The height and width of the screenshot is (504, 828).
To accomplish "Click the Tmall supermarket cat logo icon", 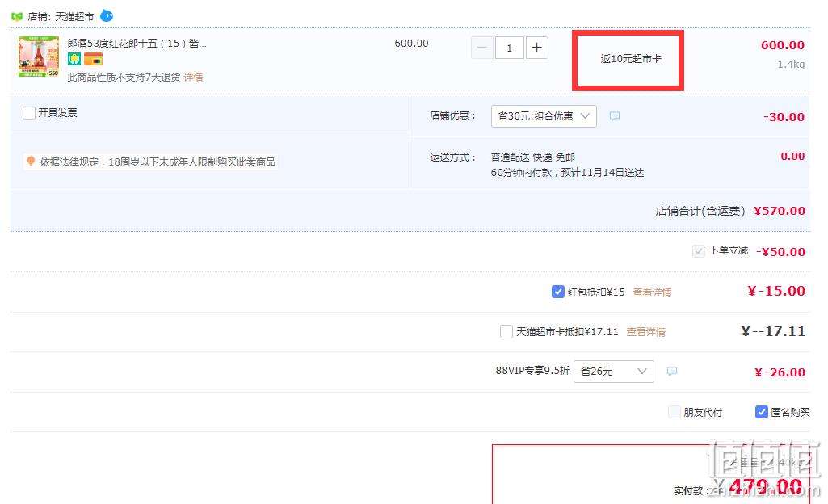I will coord(17,17).
